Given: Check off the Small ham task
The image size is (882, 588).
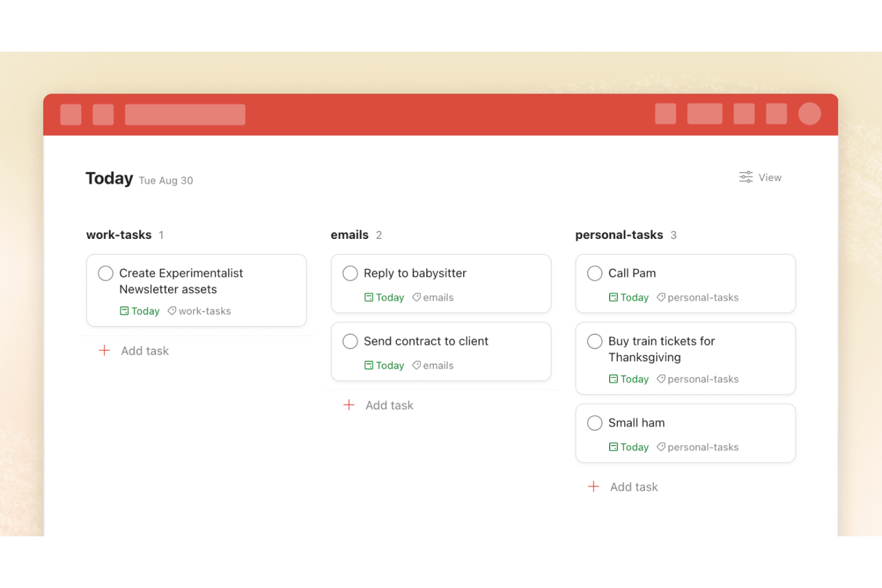Looking at the screenshot, I should pos(595,423).
